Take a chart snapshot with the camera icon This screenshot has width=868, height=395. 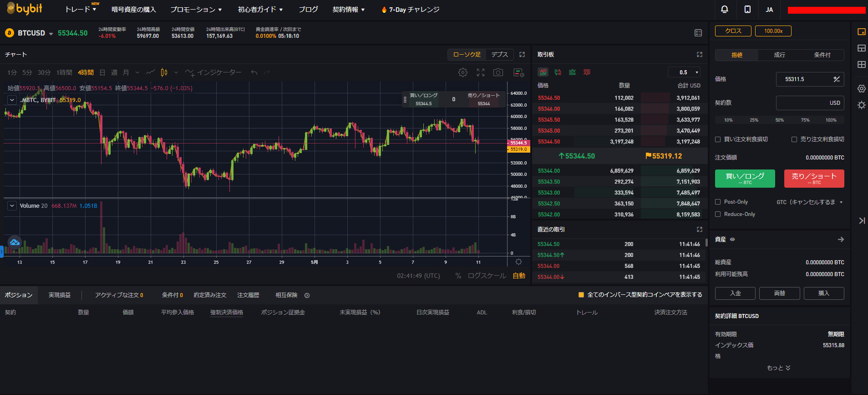[498, 72]
